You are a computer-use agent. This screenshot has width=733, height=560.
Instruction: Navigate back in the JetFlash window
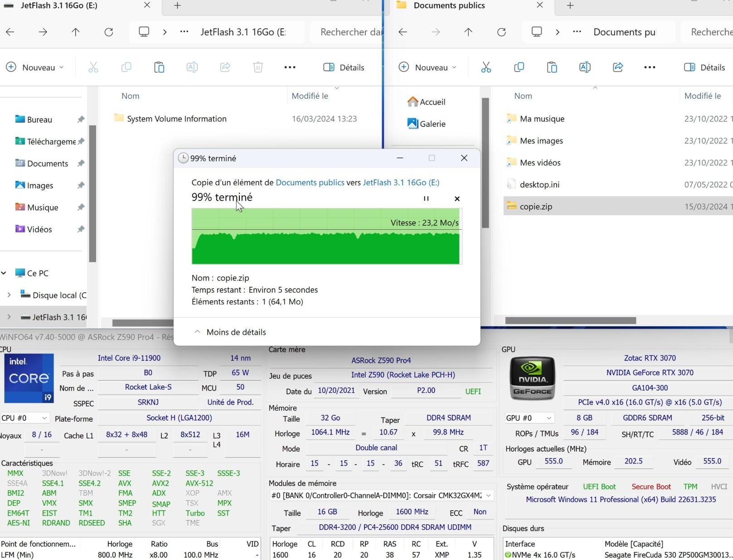point(10,32)
